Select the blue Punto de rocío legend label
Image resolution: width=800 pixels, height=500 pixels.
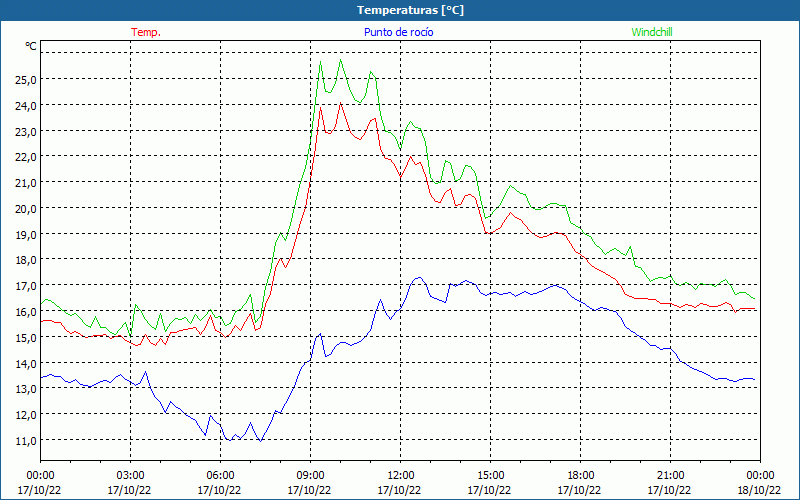(x=398, y=32)
